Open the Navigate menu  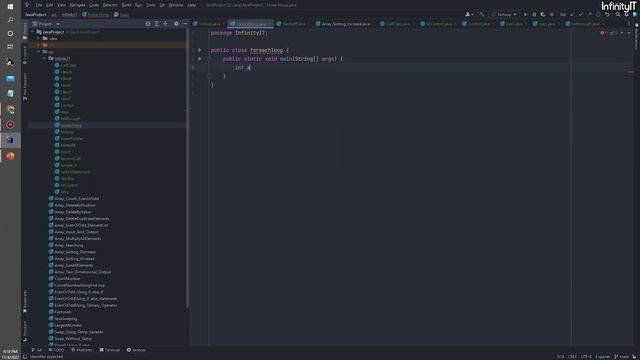tap(77, 5)
